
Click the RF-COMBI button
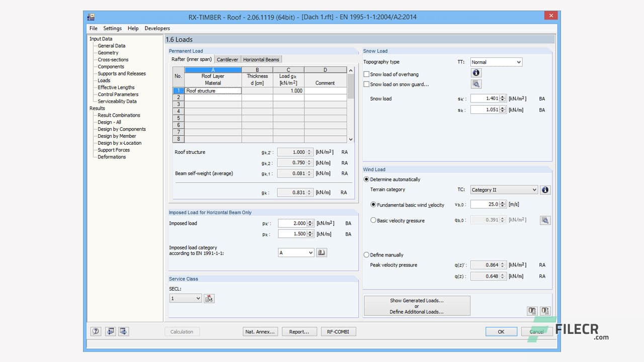338,331
